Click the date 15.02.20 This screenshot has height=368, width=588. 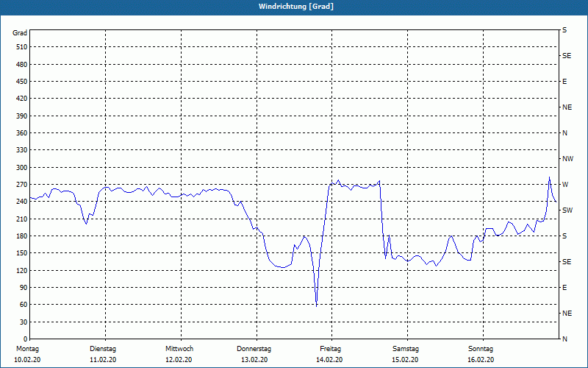pos(405,360)
